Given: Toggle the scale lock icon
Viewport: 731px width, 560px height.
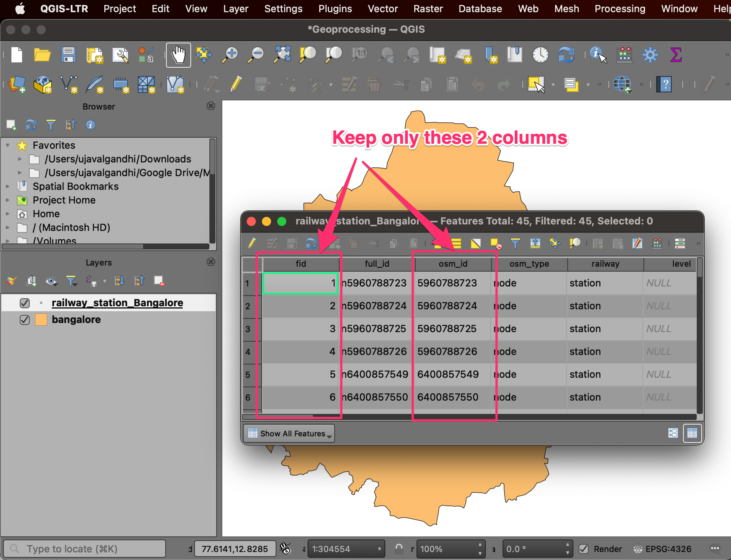Looking at the screenshot, I should click(x=399, y=549).
